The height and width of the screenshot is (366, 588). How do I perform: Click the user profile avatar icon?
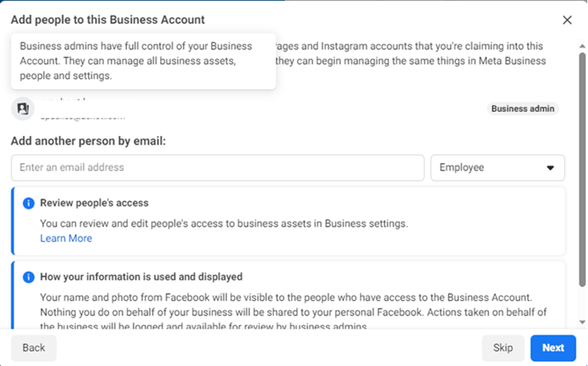click(x=23, y=109)
